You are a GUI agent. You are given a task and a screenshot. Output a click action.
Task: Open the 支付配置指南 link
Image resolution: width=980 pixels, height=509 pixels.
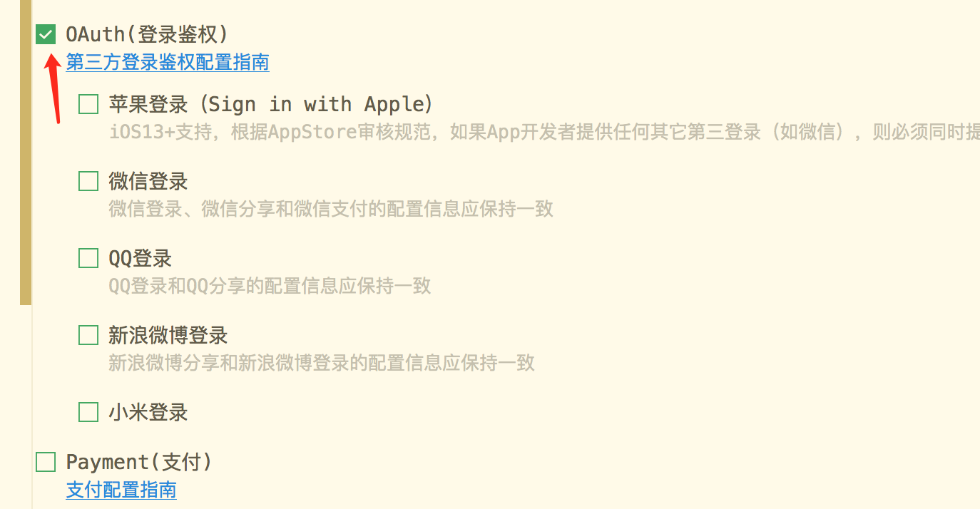(x=121, y=490)
